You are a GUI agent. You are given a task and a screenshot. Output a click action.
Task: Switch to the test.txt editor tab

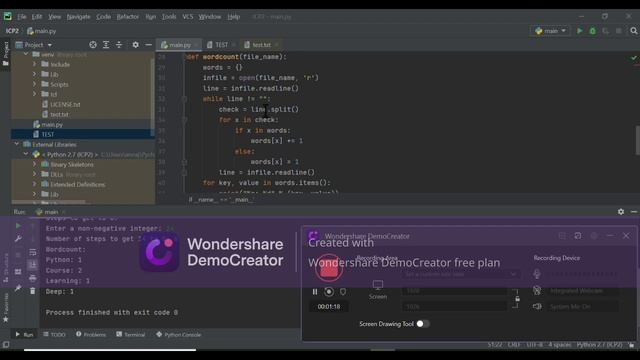pos(261,45)
